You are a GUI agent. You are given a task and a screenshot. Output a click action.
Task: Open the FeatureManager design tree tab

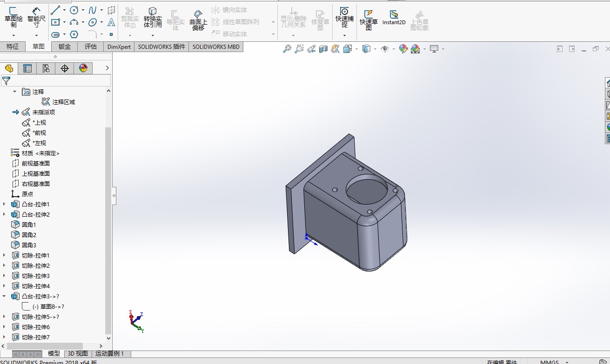click(x=9, y=68)
